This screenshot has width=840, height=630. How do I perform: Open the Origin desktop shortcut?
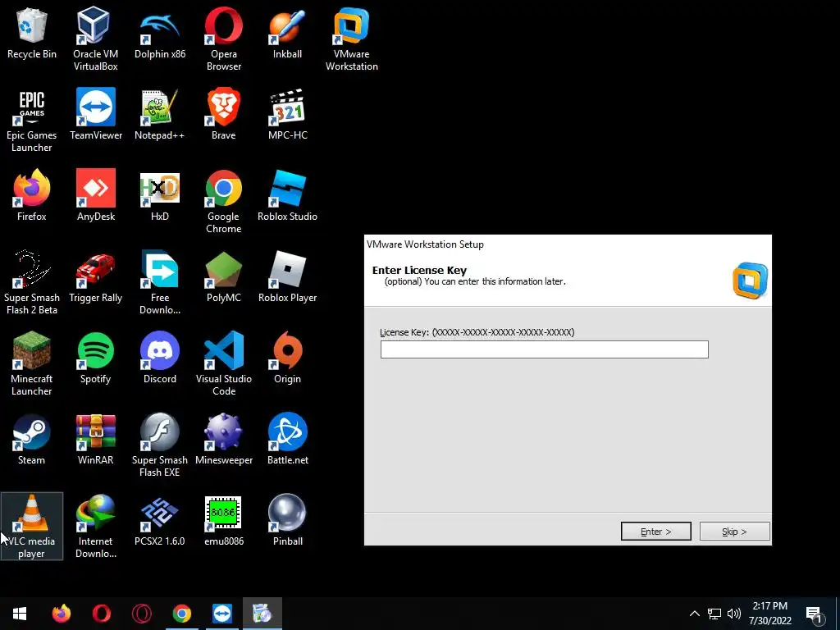[x=288, y=358]
